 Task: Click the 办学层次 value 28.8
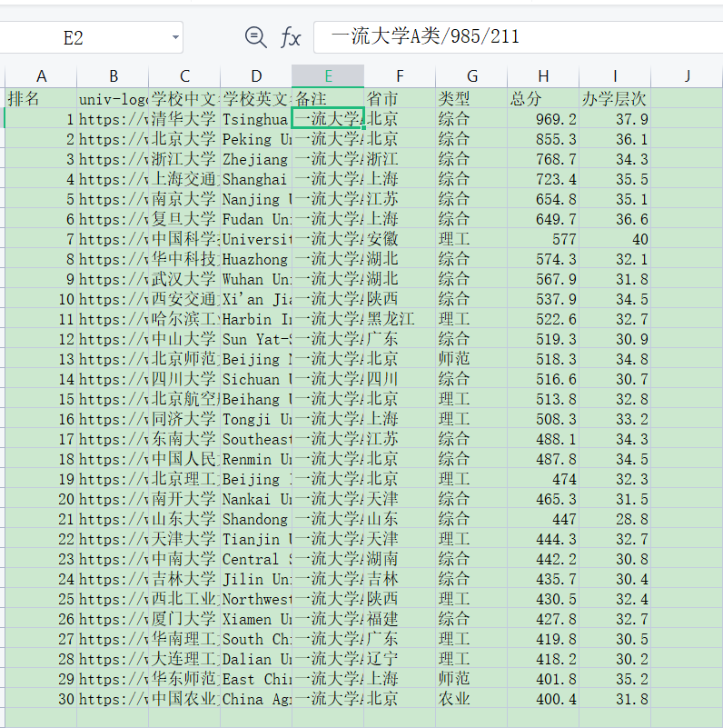[x=615, y=519]
